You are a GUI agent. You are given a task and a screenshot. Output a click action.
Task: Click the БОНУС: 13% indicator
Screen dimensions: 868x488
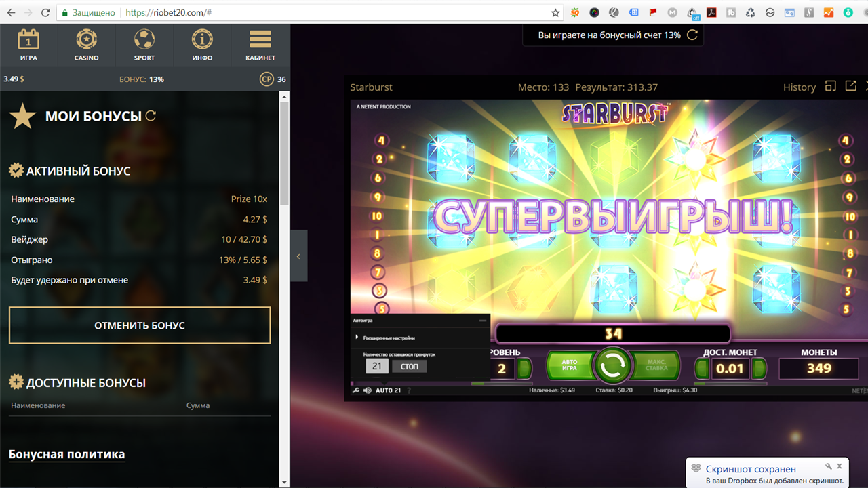click(142, 79)
